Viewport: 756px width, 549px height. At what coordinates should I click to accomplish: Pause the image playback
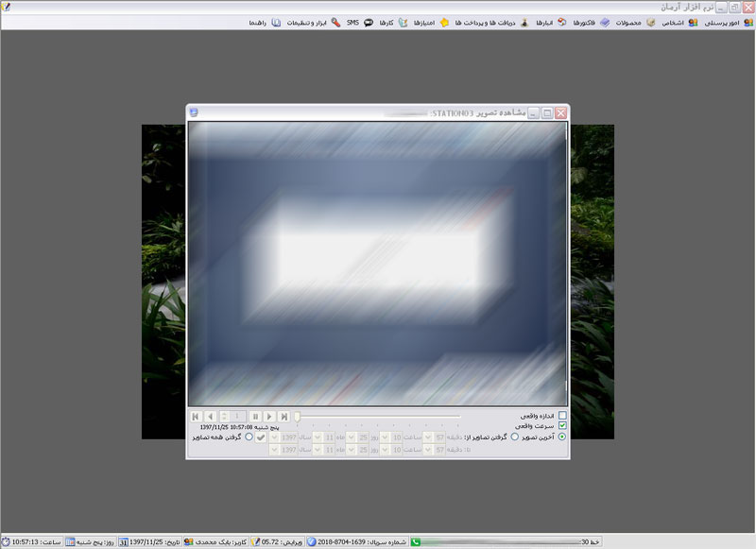pos(255,417)
